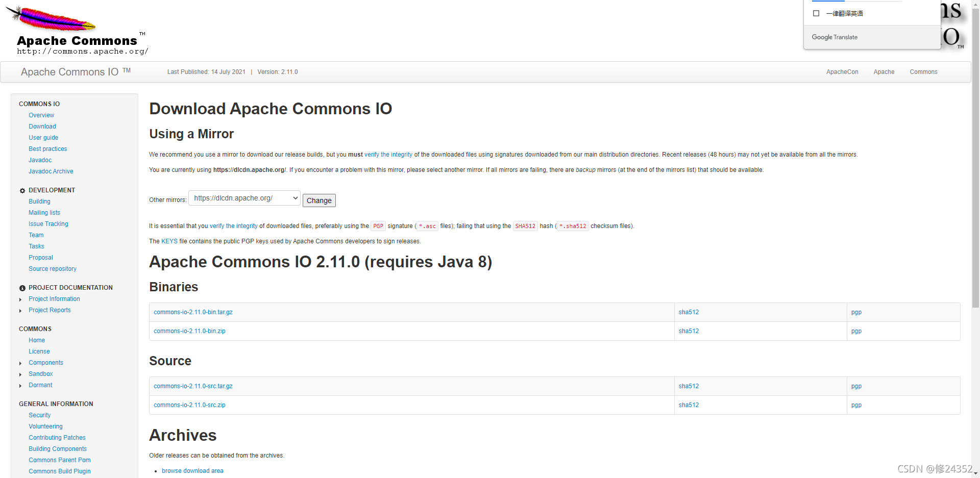
Task: Open the Google Translate panel entry
Action: point(835,37)
